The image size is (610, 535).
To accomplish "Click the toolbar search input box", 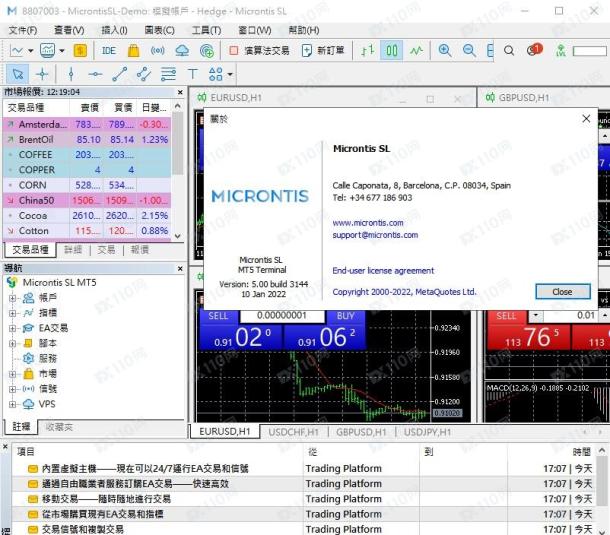I will [x=589, y=51].
